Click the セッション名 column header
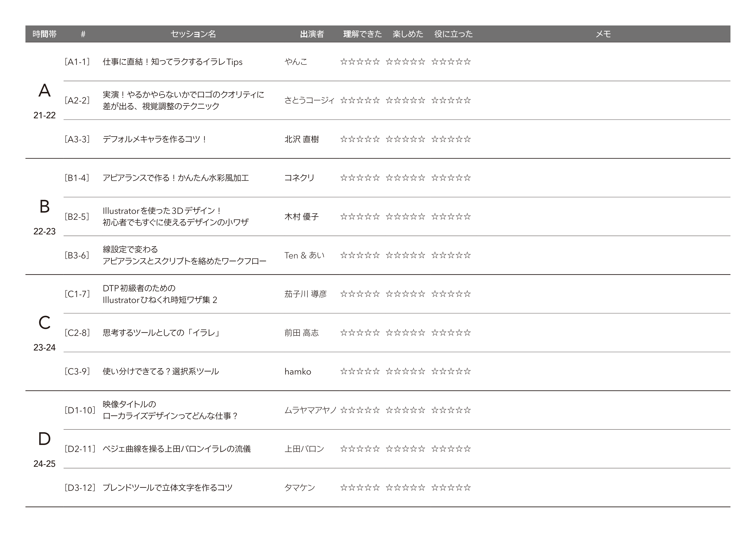 click(193, 34)
